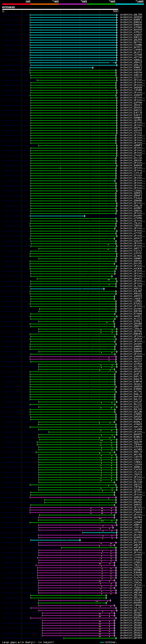Select hit UniRef100_Q019A2
146x644 pixels.
(131, 309)
